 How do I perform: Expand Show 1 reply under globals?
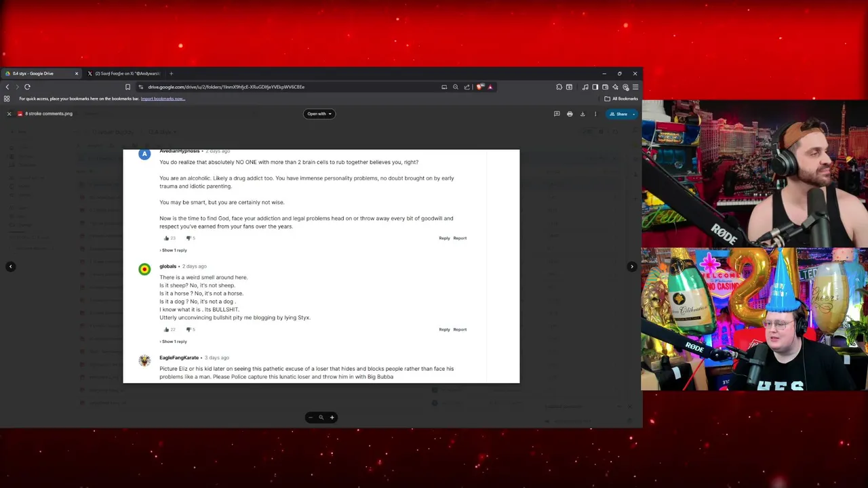tap(174, 342)
